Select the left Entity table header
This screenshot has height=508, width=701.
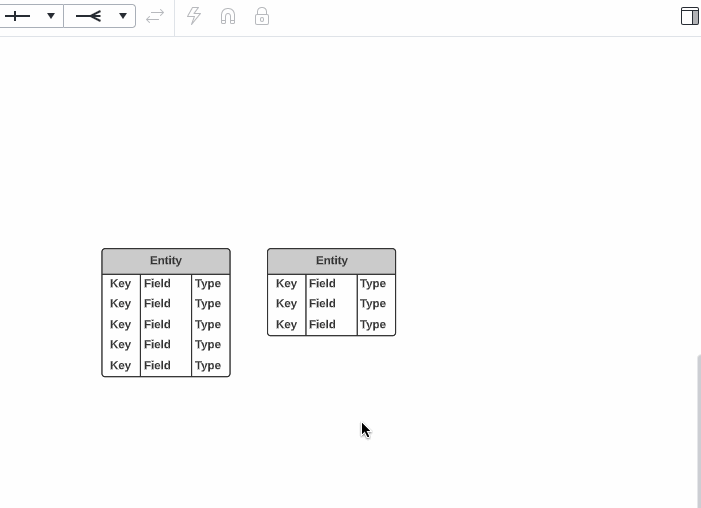pyautogui.click(x=166, y=261)
